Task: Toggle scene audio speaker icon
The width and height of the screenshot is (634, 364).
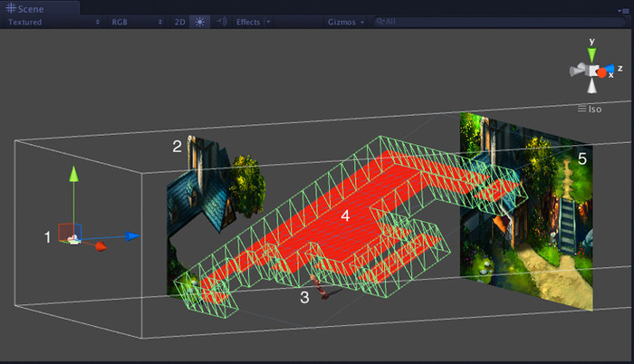Action: click(221, 22)
